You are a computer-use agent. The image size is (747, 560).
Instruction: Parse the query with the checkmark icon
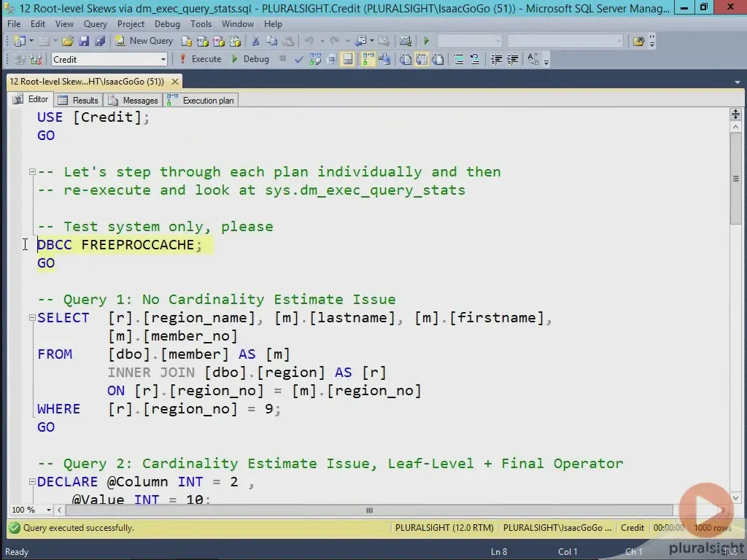click(298, 60)
